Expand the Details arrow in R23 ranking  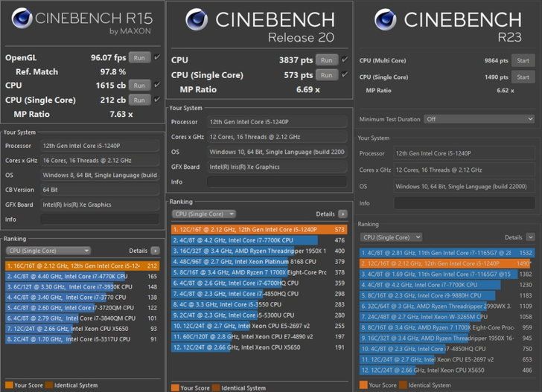click(530, 237)
